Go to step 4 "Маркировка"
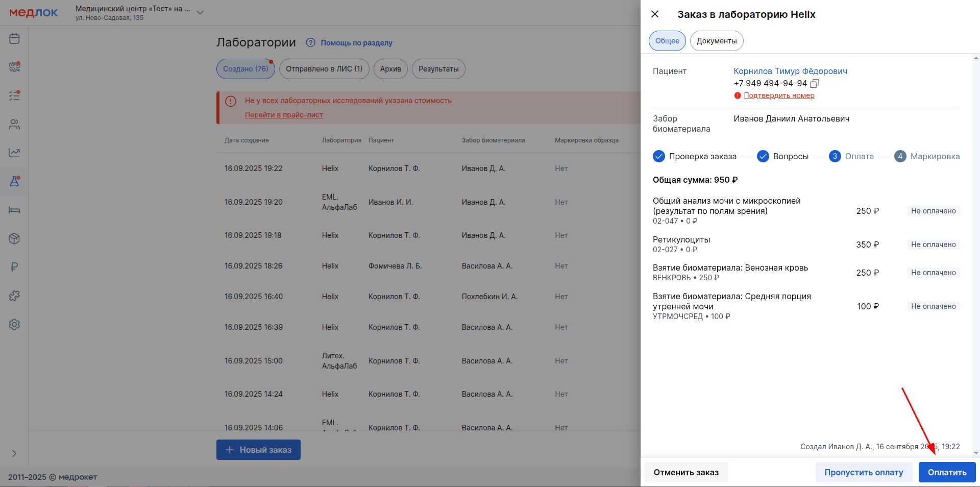Viewport: 980px width, 487px height. click(927, 156)
